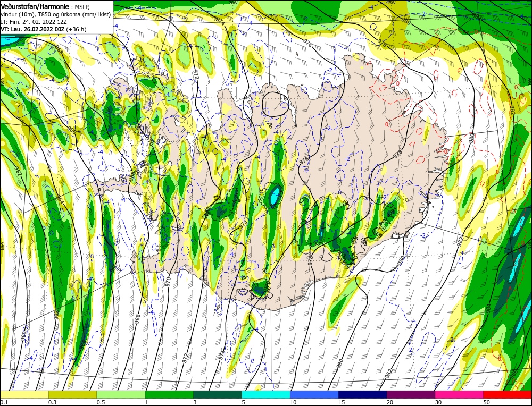Image resolution: width=532 pixels, height=406 pixels.
Task: Click the '15W' longitude label
Action: point(391,3)
